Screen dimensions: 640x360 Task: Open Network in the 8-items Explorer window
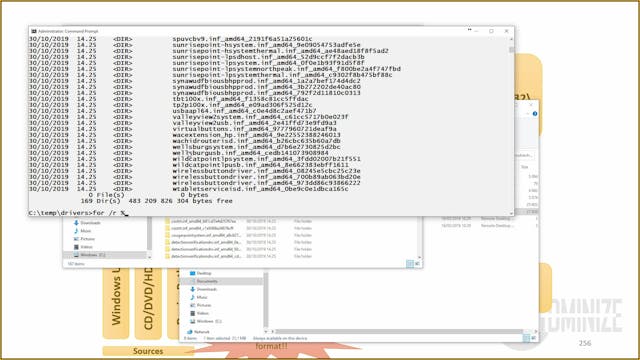198,332
